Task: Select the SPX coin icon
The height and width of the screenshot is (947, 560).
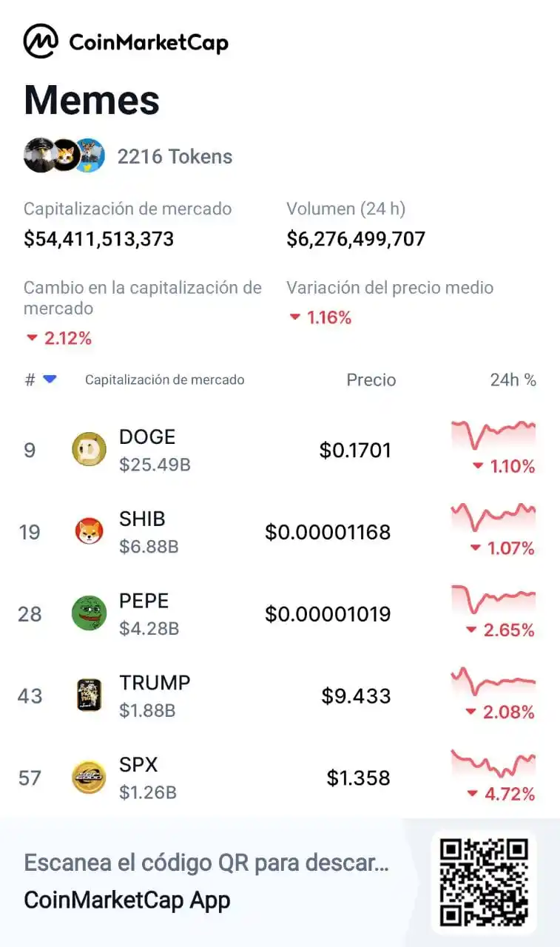Action: click(x=89, y=778)
